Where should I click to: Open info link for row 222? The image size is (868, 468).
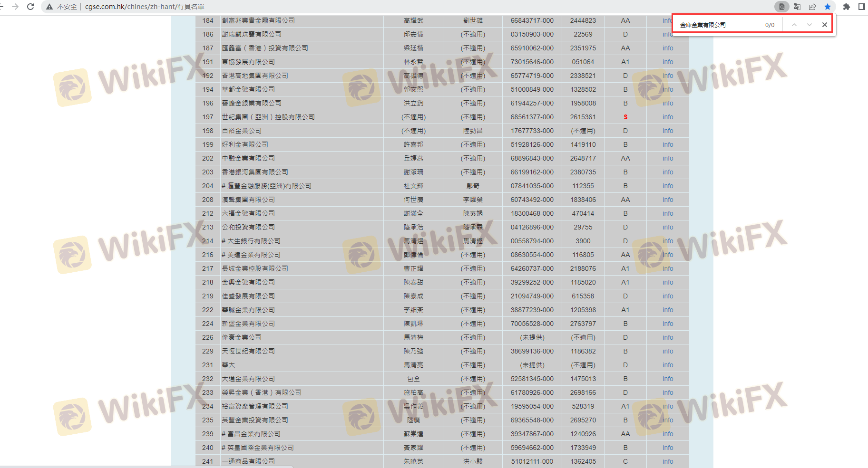coord(668,310)
